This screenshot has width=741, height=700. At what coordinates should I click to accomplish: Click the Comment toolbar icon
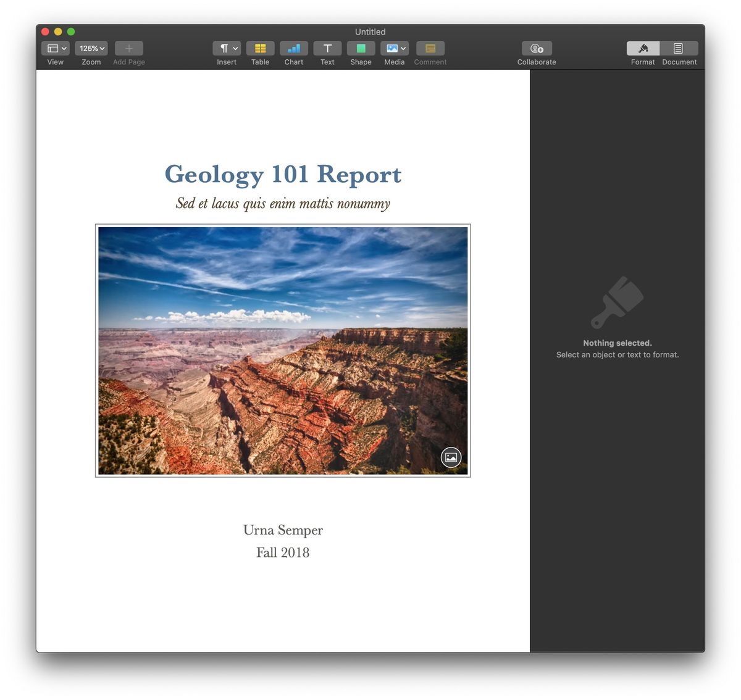point(430,48)
